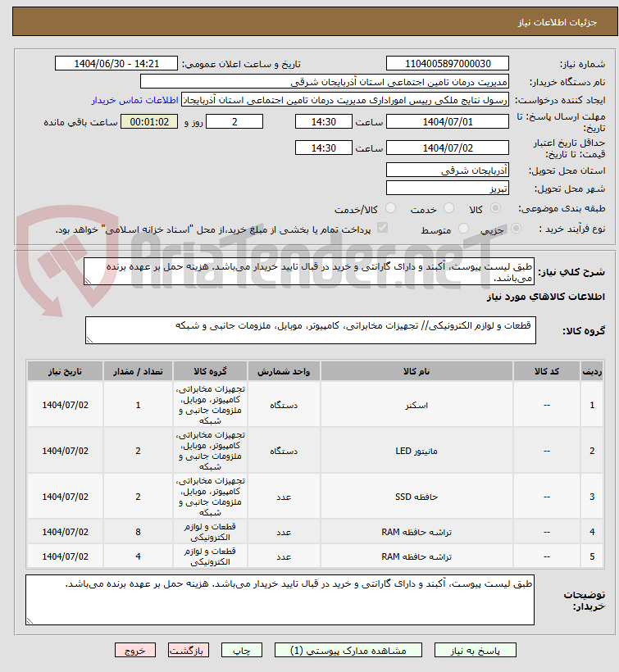Click the اطلاعات کالاهای مورد نیاز heading

[546, 297]
